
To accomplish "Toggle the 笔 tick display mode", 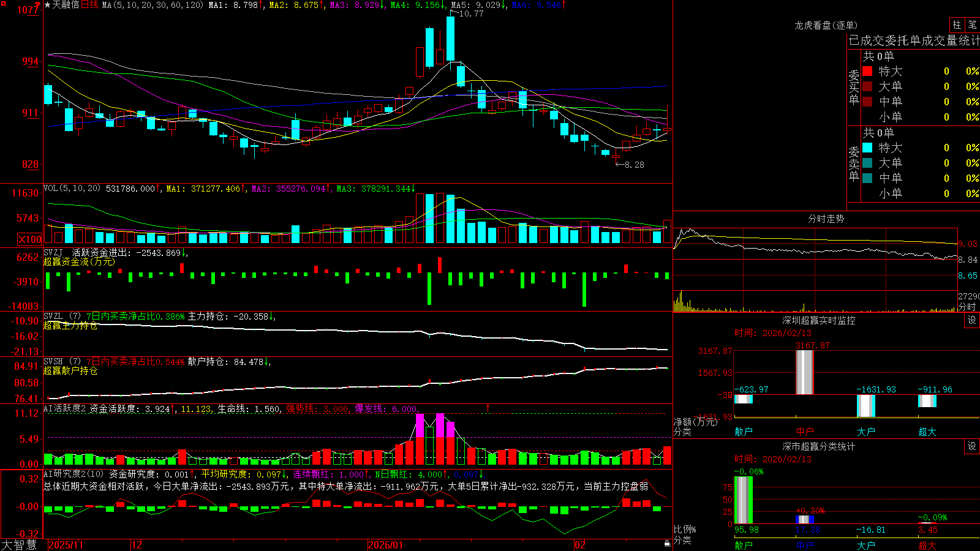I will click(972, 25).
